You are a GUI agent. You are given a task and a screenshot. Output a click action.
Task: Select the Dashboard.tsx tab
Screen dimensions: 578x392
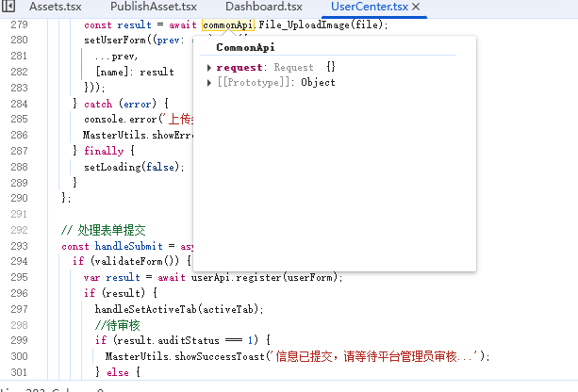pos(263,8)
